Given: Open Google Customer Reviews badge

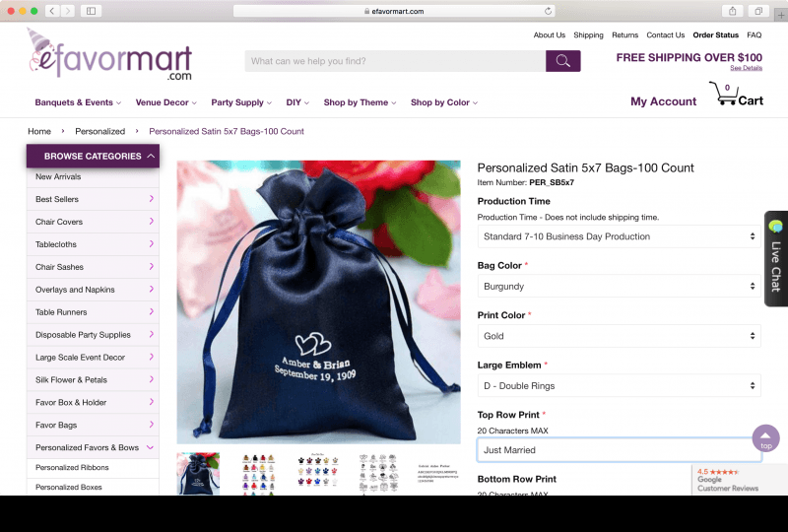Looking at the screenshot, I should (740, 480).
